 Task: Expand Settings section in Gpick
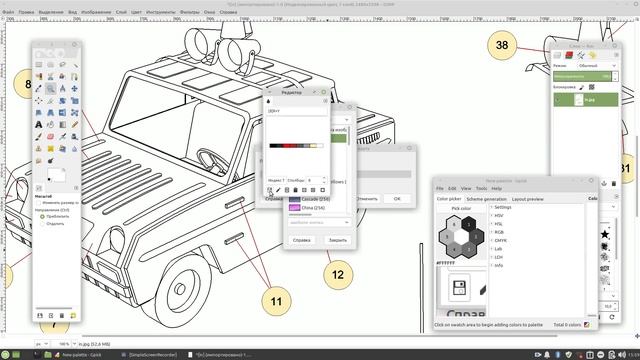492,207
